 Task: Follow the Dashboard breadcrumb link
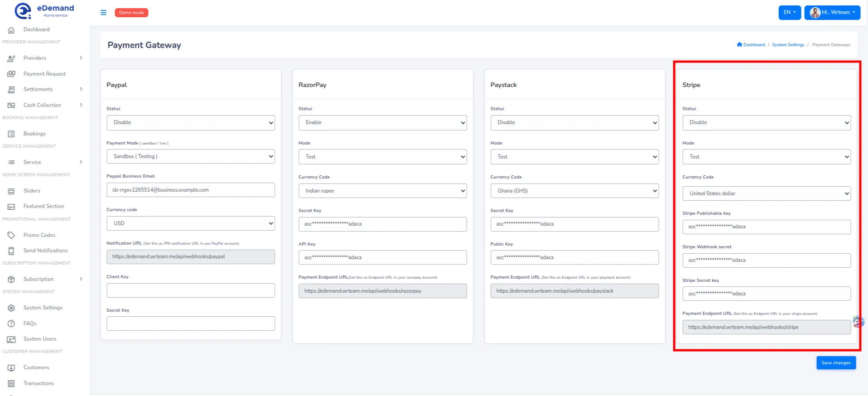tap(754, 45)
